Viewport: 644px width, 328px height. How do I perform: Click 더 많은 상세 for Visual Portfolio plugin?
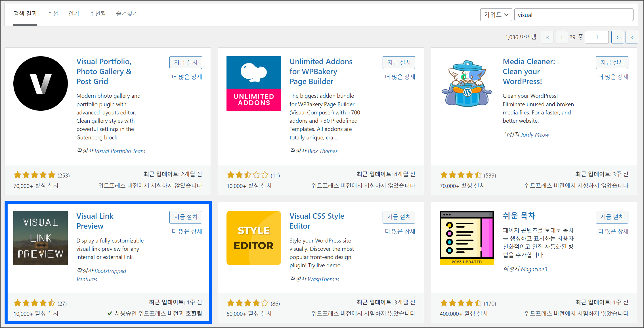pyautogui.click(x=187, y=77)
